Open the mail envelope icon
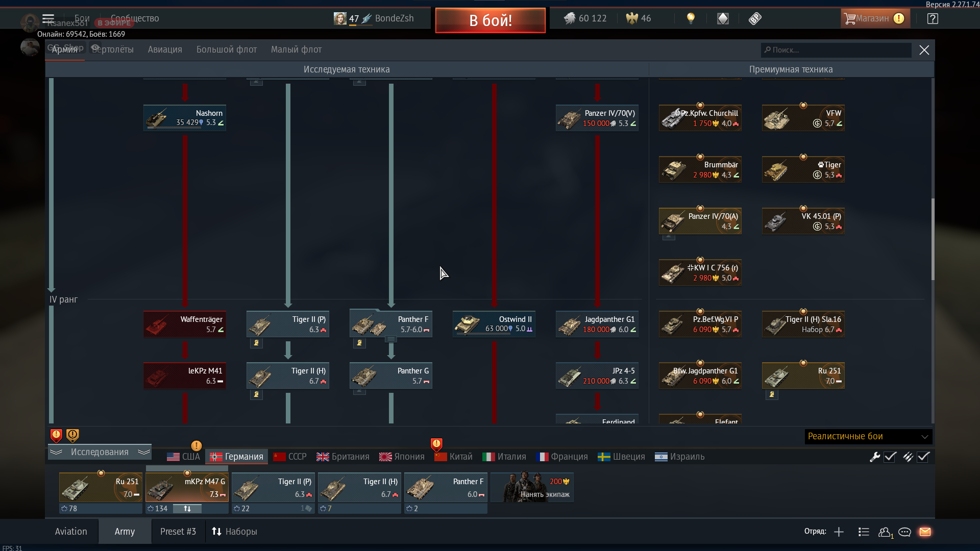 tap(925, 532)
